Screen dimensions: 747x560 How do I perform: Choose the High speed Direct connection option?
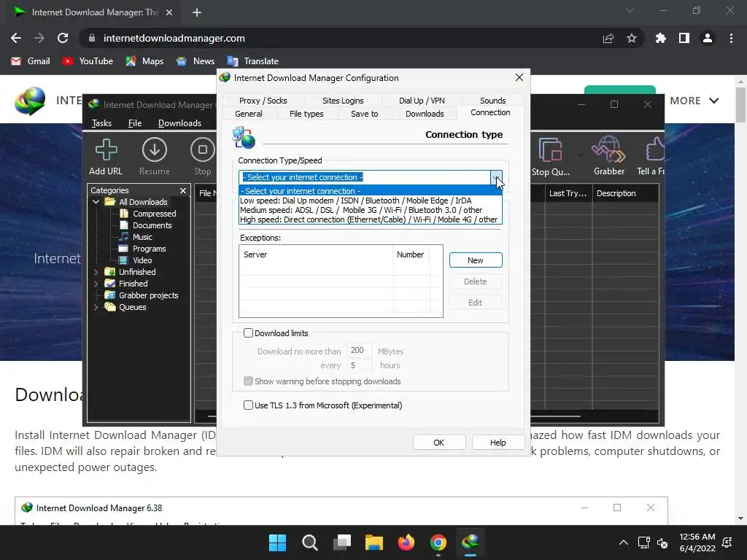tap(370, 219)
